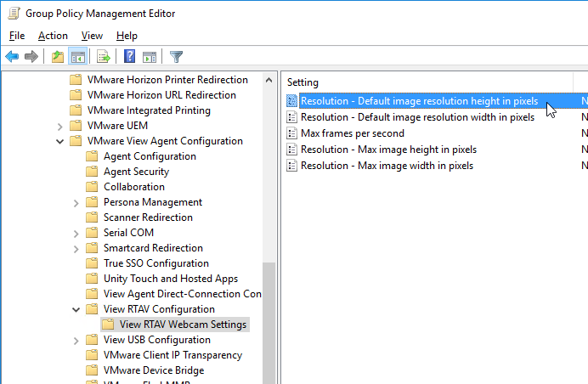
Task: Click the policy icon beside Default resolution height
Action: [291, 100]
